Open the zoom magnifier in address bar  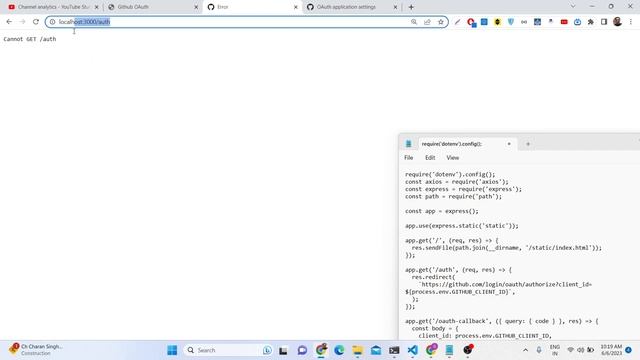pos(414,22)
